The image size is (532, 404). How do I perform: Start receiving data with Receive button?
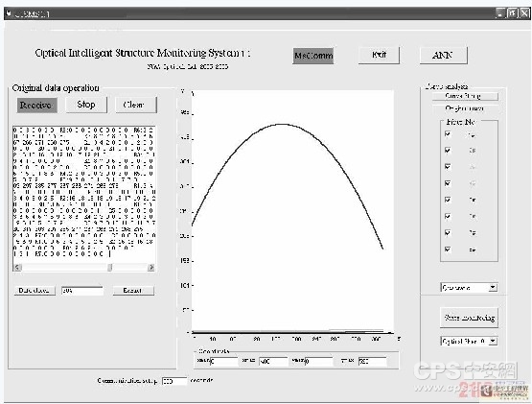36,105
